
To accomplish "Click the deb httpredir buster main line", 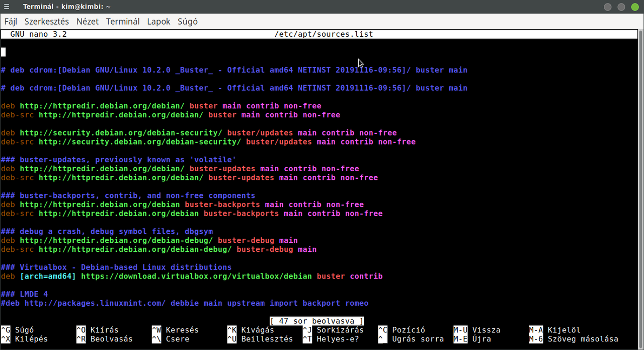I will 161,106.
